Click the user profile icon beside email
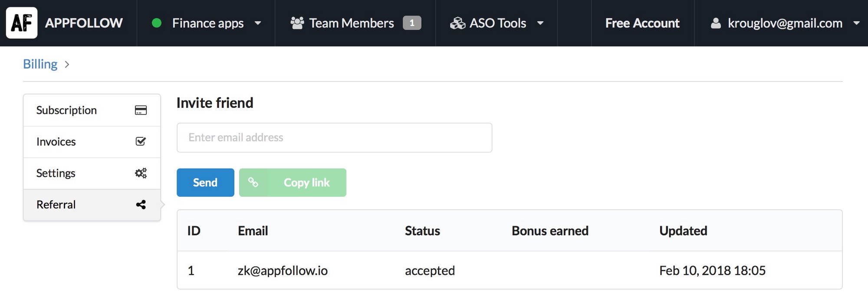Image resolution: width=868 pixels, height=299 pixels. click(716, 23)
